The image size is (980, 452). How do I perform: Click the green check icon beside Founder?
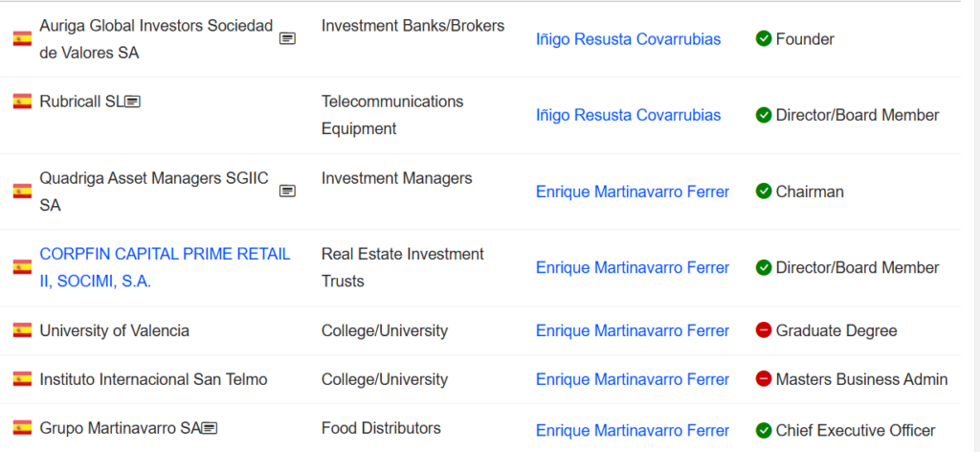point(763,38)
